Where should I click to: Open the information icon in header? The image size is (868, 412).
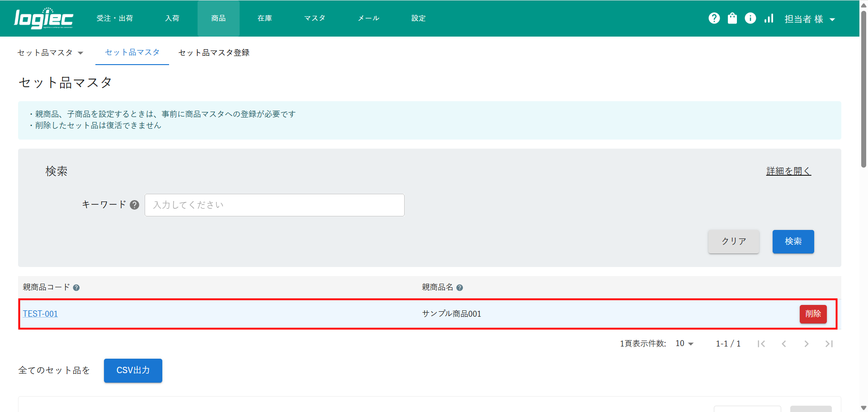pyautogui.click(x=750, y=18)
